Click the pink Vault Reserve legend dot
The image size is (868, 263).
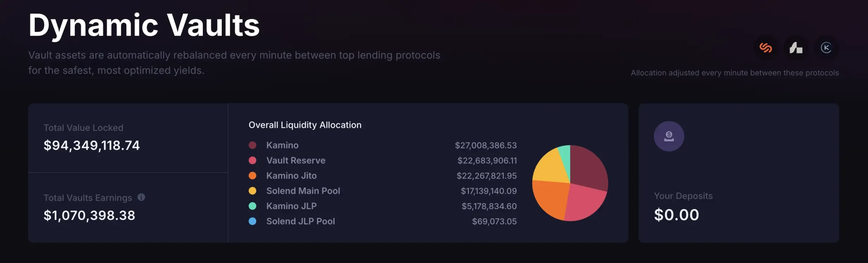click(253, 160)
